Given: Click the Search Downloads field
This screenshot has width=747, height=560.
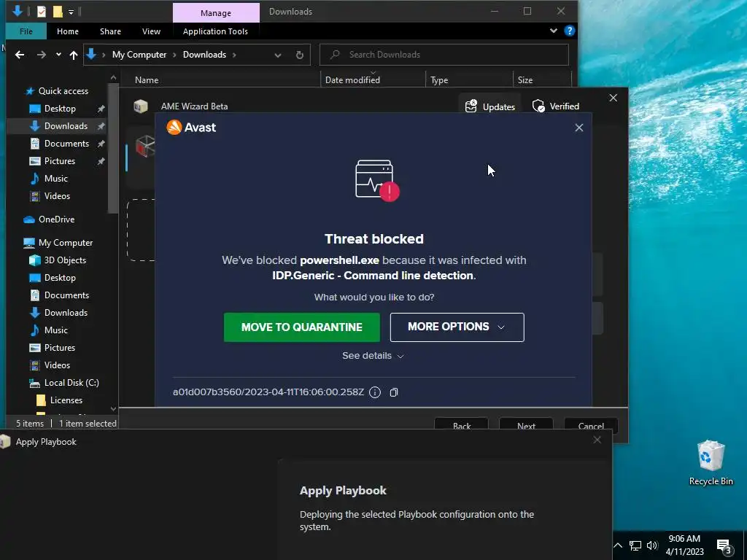Looking at the screenshot, I should [444, 54].
